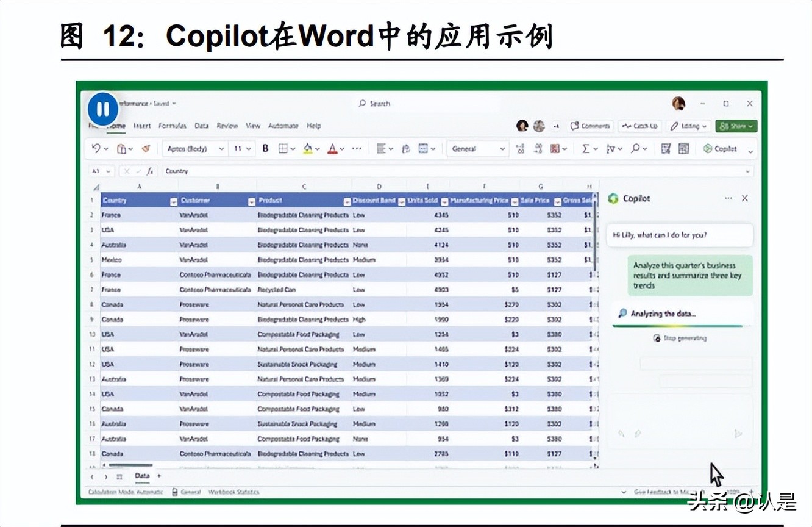Apply the red font color

[332, 148]
